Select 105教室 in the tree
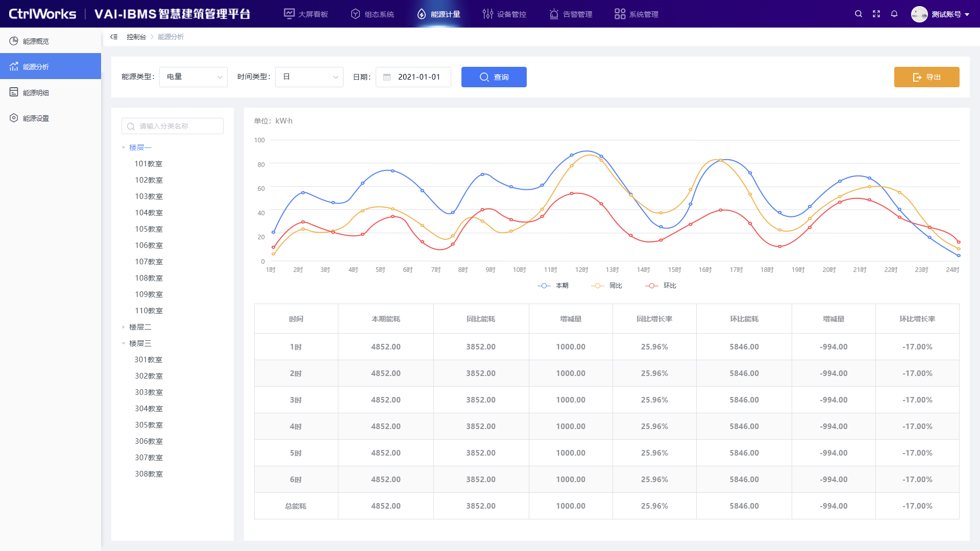Image resolution: width=980 pixels, height=551 pixels. coord(149,229)
